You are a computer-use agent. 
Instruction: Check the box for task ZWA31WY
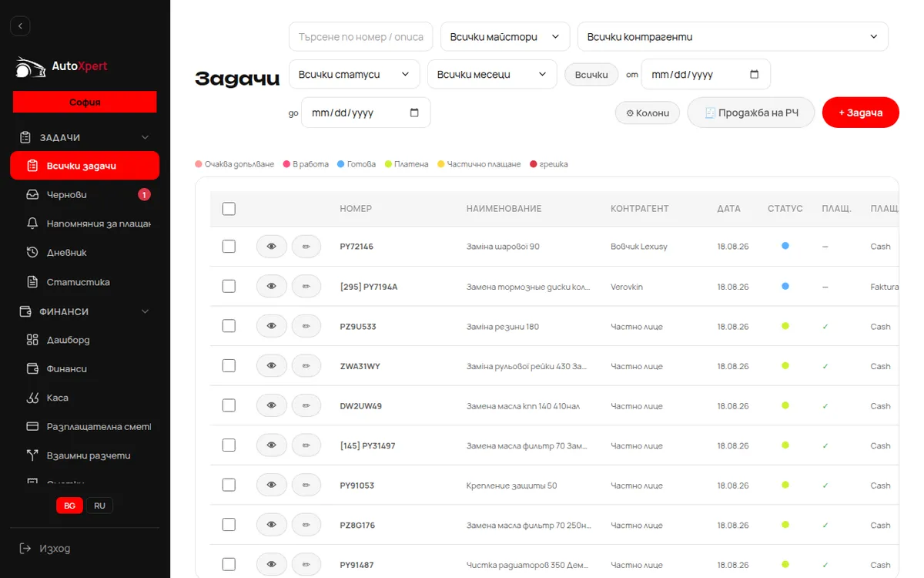coord(229,365)
